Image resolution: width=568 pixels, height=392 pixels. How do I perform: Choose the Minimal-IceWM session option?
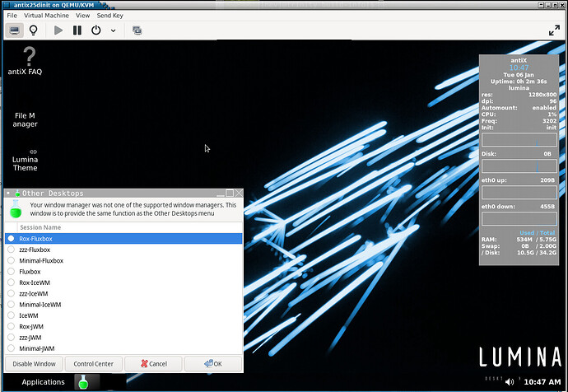coord(11,305)
